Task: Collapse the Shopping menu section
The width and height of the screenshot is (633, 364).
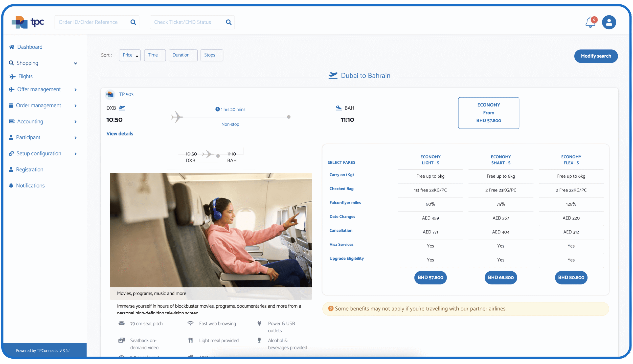Action: [75, 63]
